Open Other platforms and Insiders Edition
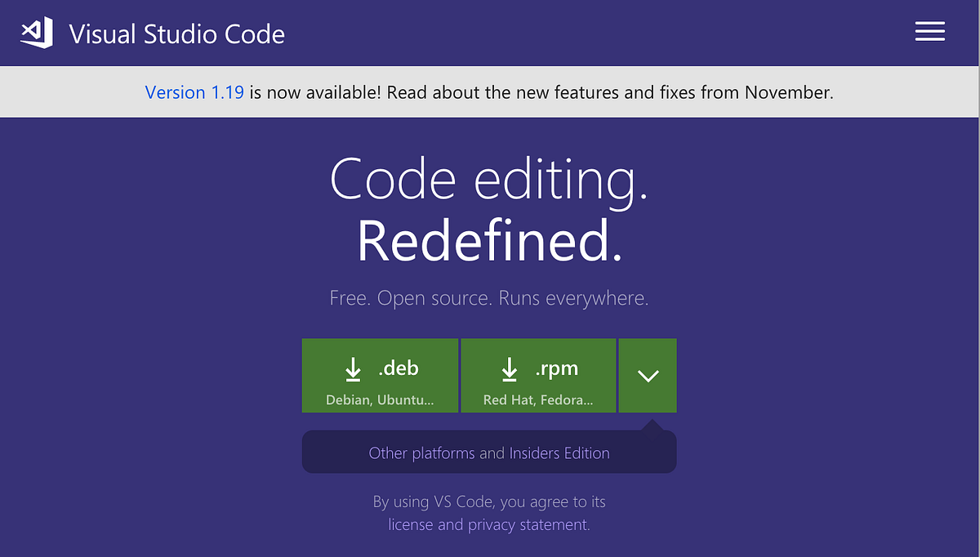 pos(489,452)
